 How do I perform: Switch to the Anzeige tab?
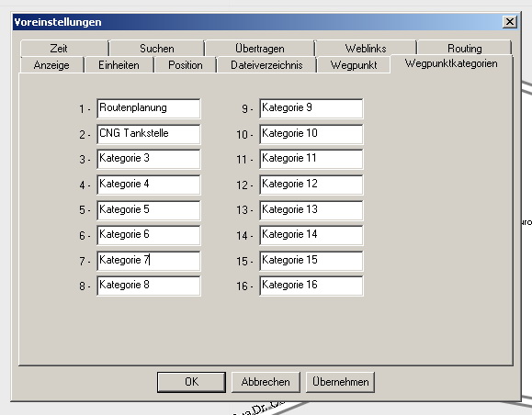pos(51,65)
